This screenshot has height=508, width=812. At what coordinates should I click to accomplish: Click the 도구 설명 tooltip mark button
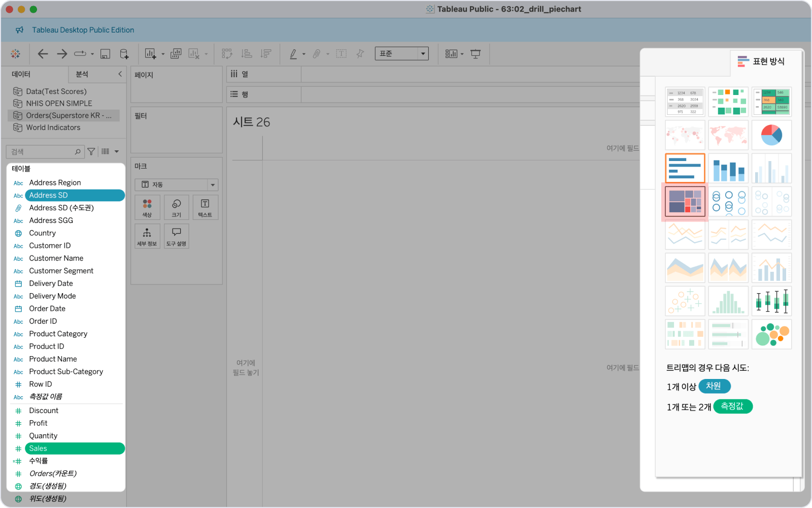(x=177, y=236)
